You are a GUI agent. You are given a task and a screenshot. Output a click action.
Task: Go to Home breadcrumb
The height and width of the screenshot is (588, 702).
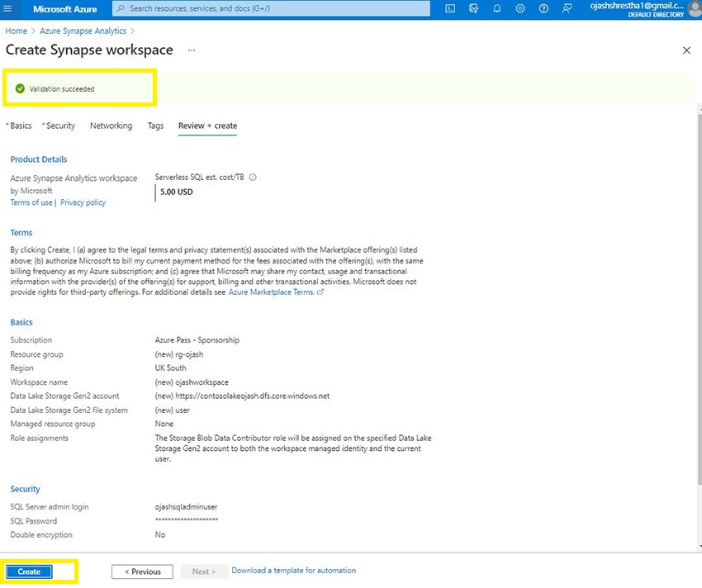(x=17, y=31)
